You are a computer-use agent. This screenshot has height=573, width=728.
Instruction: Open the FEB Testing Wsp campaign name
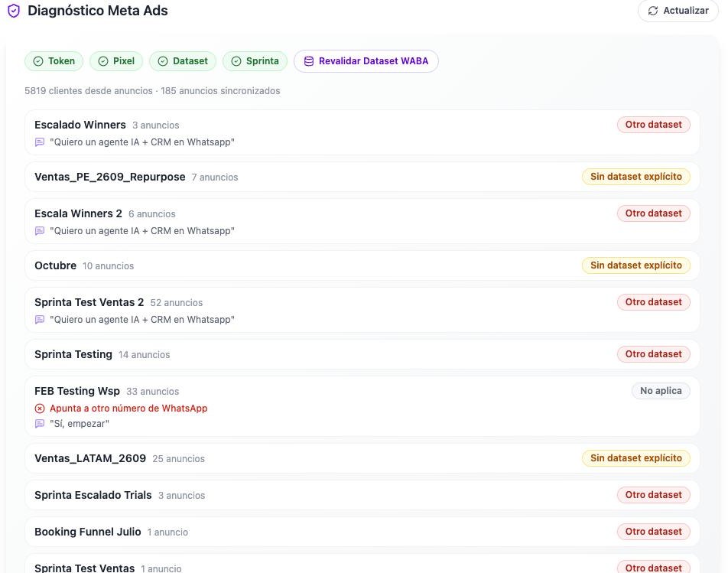pyautogui.click(x=77, y=391)
